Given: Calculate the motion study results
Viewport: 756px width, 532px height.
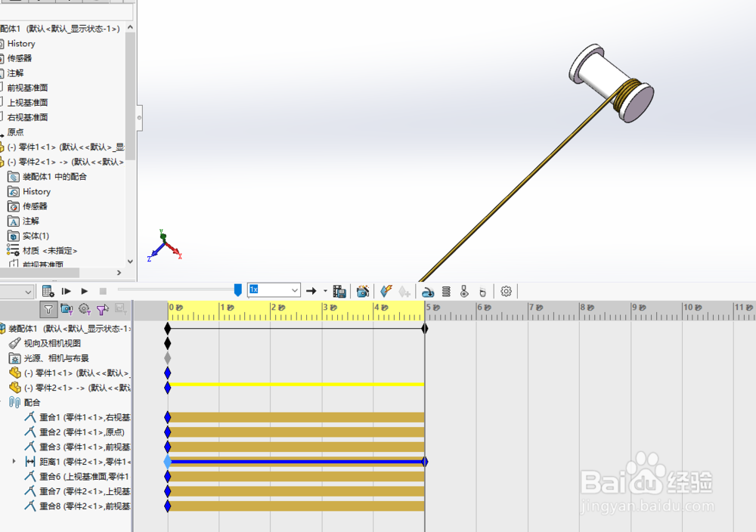Looking at the screenshot, I should 47,291.
